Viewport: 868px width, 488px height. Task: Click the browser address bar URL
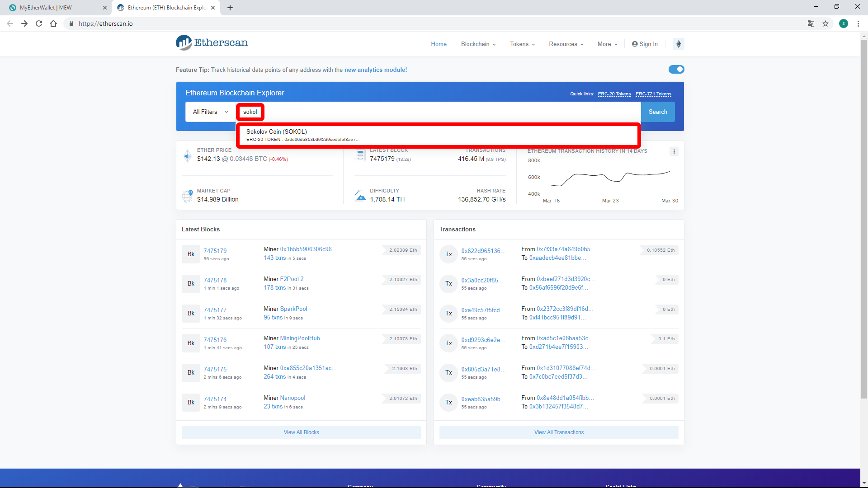[106, 23]
